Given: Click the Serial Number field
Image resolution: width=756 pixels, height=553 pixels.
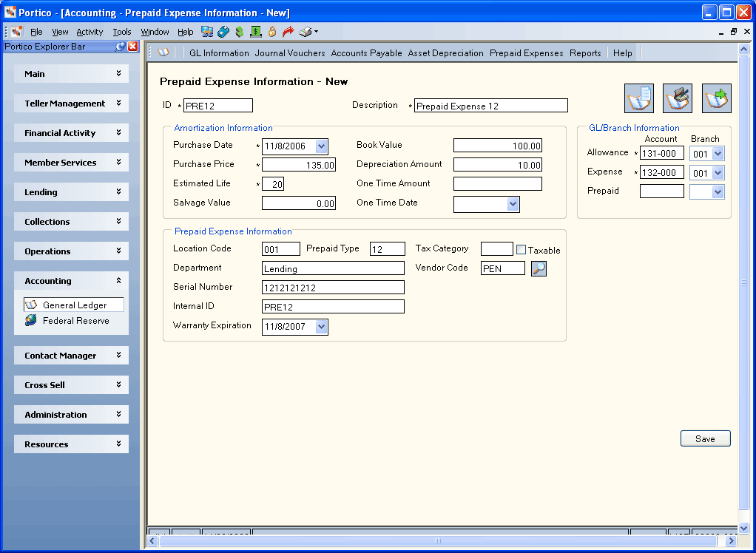Looking at the screenshot, I should pos(333,288).
